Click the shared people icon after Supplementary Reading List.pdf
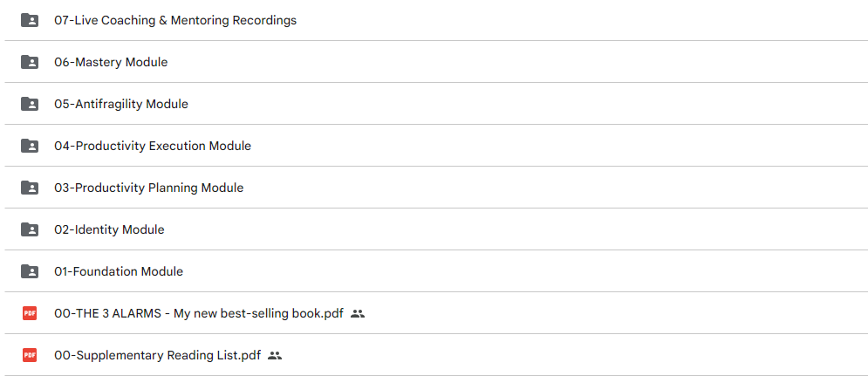 [275, 356]
